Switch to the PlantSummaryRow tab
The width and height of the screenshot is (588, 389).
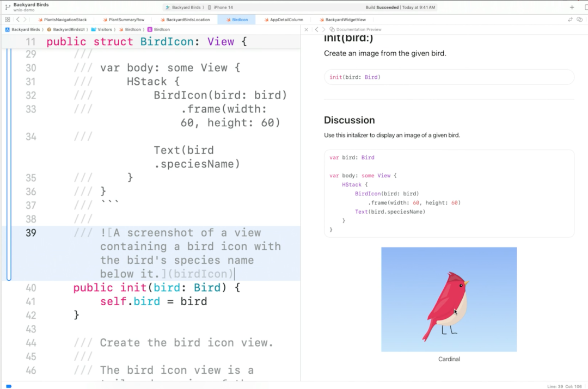124,20
